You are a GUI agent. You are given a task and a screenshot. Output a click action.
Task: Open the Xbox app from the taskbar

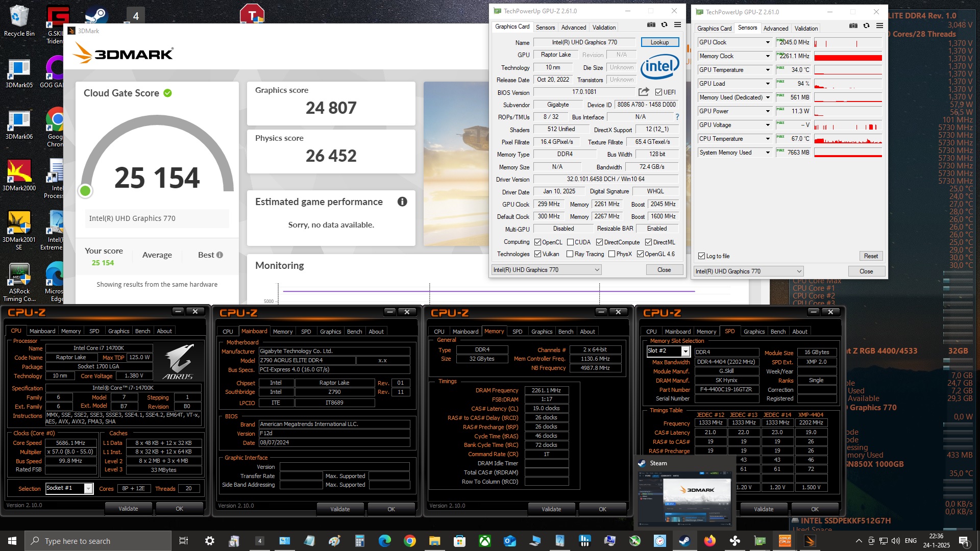coord(485,541)
